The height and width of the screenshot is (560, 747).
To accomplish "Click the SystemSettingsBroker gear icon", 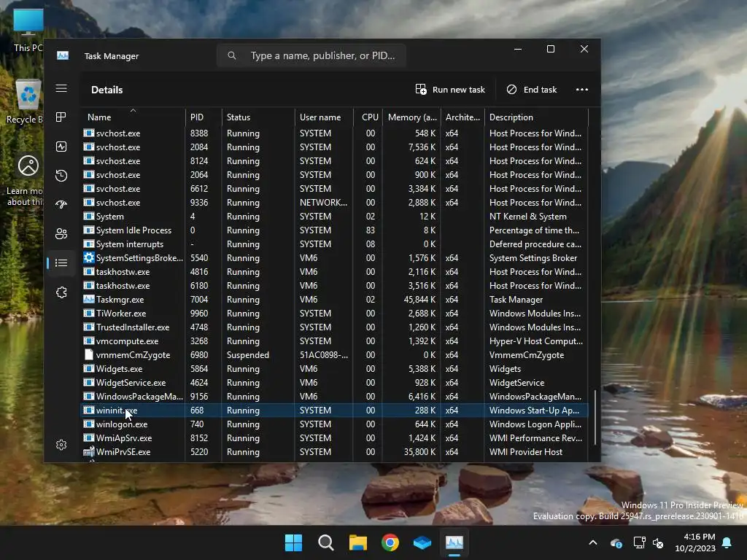I will click(88, 257).
